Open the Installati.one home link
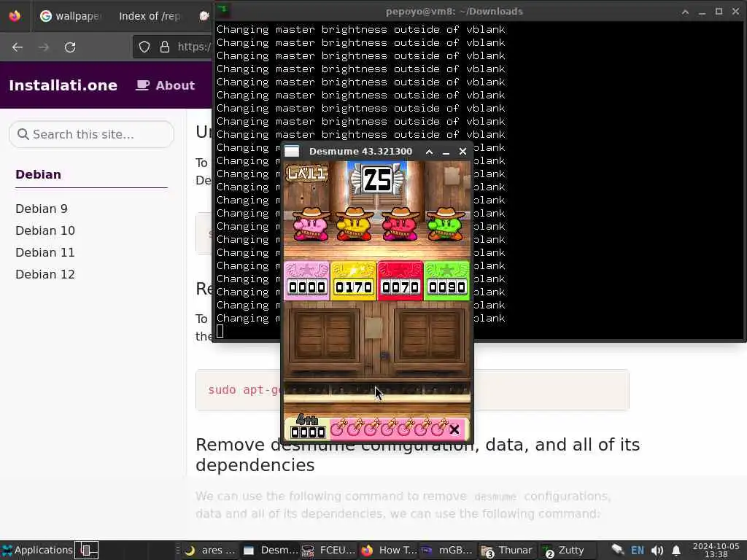Image resolution: width=747 pixels, height=560 pixels. pyautogui.click(x=63, y=85)
